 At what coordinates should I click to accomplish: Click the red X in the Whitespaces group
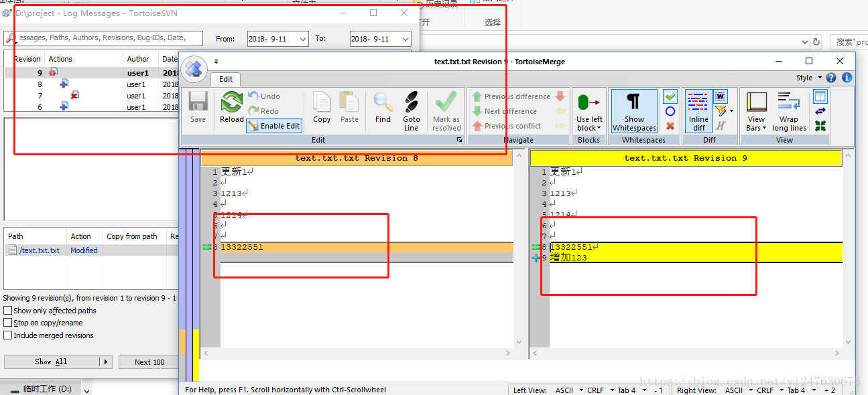pyautogui.click(x=670, y=126)
